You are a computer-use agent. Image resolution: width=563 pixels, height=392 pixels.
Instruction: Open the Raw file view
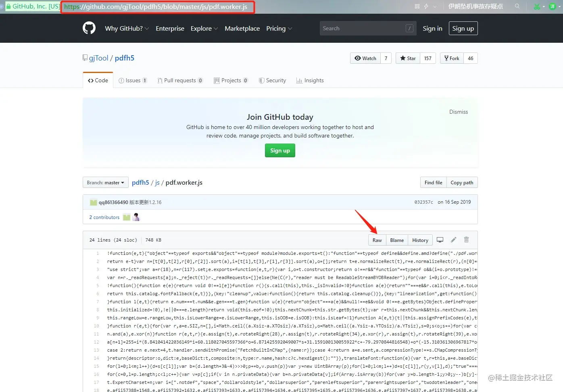tap(377, 240)
